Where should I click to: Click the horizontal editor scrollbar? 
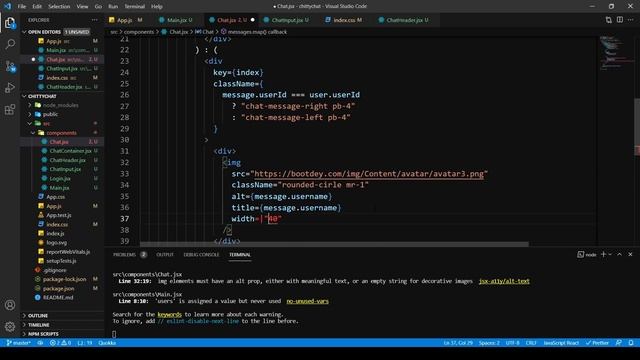[334, 244]
